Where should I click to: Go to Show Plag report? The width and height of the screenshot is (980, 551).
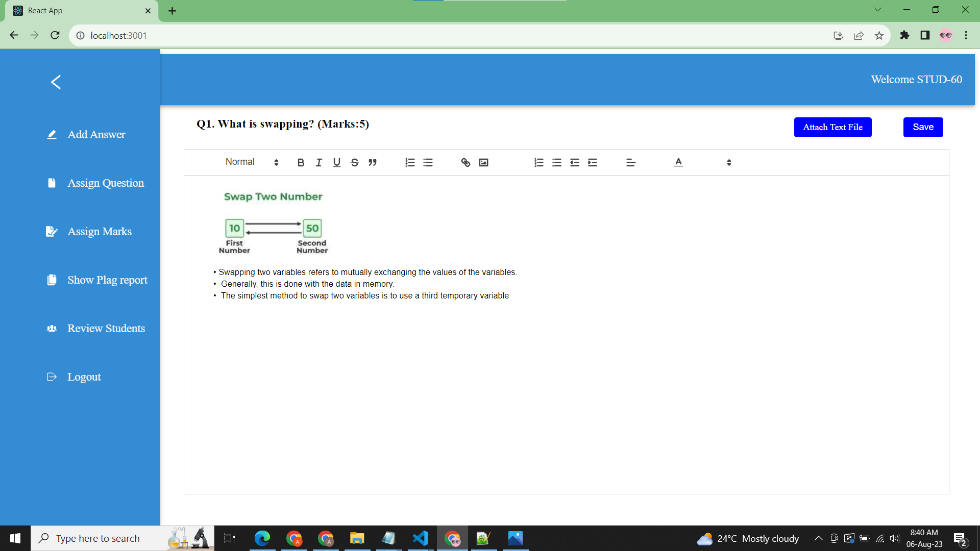coord(107,280)
